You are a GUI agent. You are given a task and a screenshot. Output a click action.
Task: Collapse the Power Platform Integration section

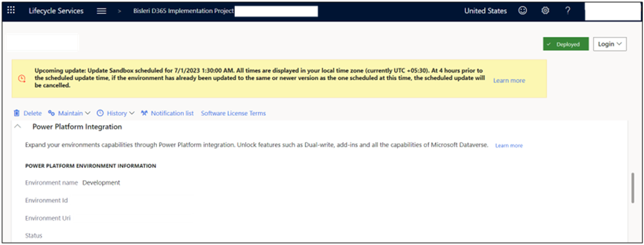18,127
